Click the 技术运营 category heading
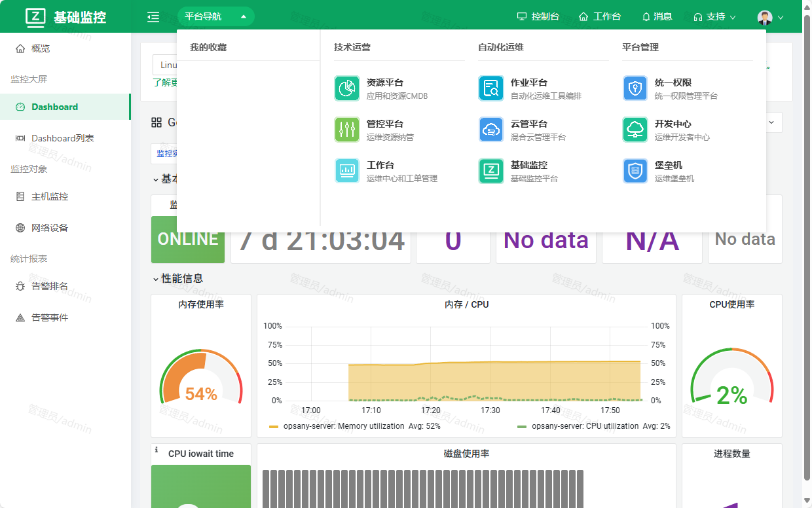This screenshot has width=812, height=508. (x=352, y=47)
